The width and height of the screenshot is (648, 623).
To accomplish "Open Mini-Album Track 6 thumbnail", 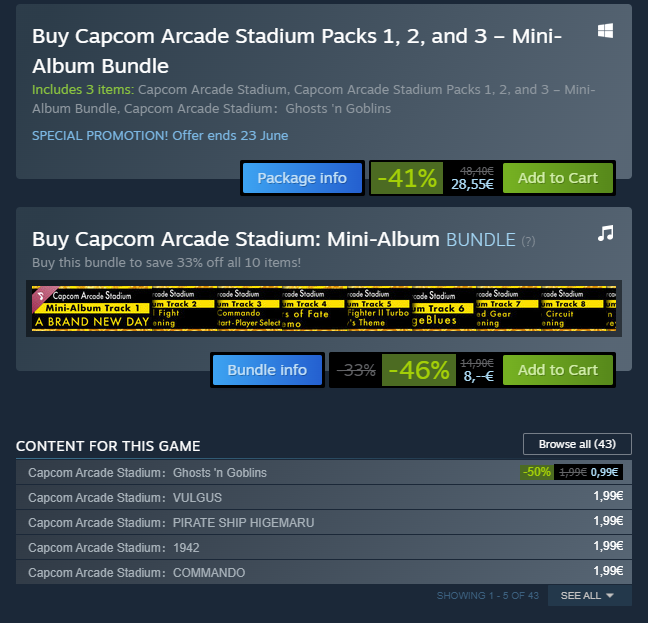I will pos(444,310).
